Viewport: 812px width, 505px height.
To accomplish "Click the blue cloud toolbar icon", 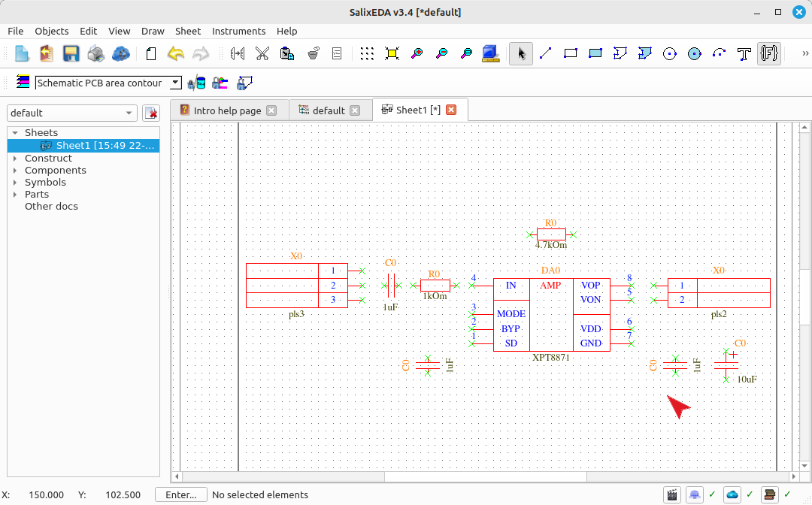I will click(120, 53).
